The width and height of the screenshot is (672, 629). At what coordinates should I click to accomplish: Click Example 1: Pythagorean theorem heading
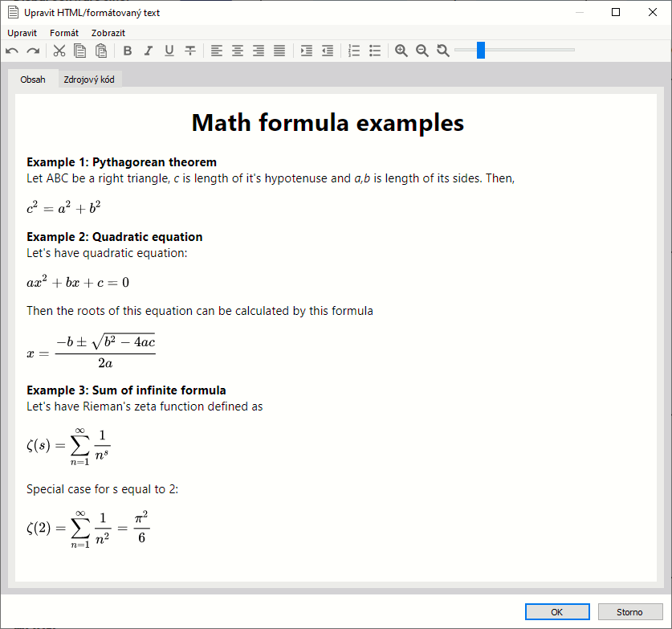click(122, 162)
